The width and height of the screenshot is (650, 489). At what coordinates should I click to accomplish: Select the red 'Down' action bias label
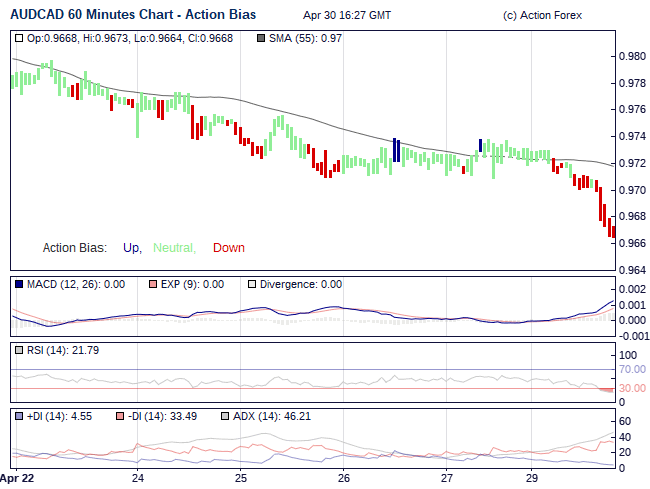(228, 248)
